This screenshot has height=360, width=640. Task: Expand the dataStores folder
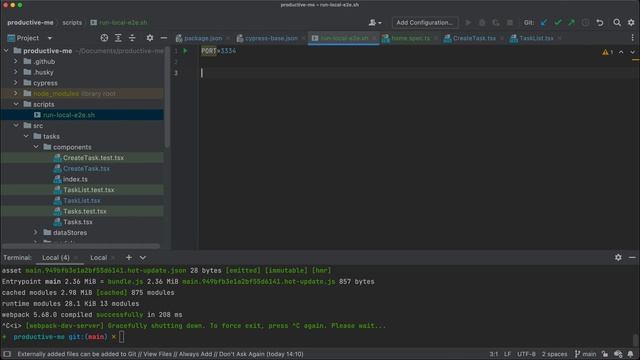pyautogui.click(x=36, y=233)
